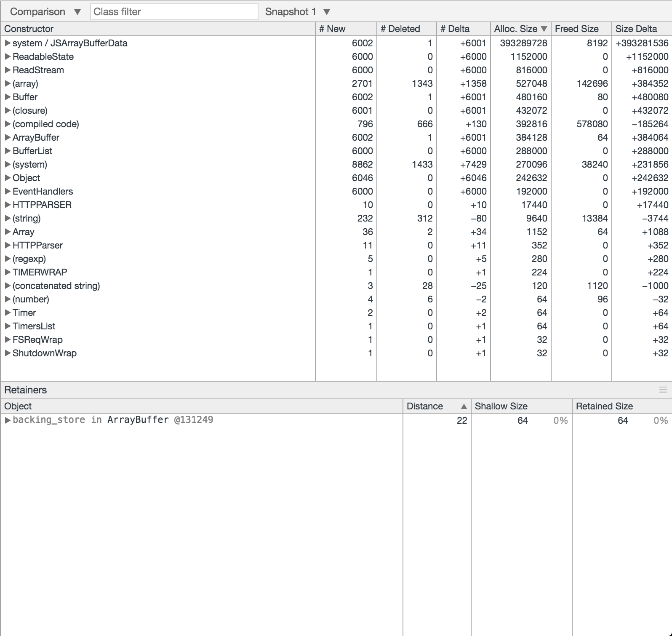Expand the Array constructor row
This screenshot has height=636, width=672.
[x=8, y=232]
